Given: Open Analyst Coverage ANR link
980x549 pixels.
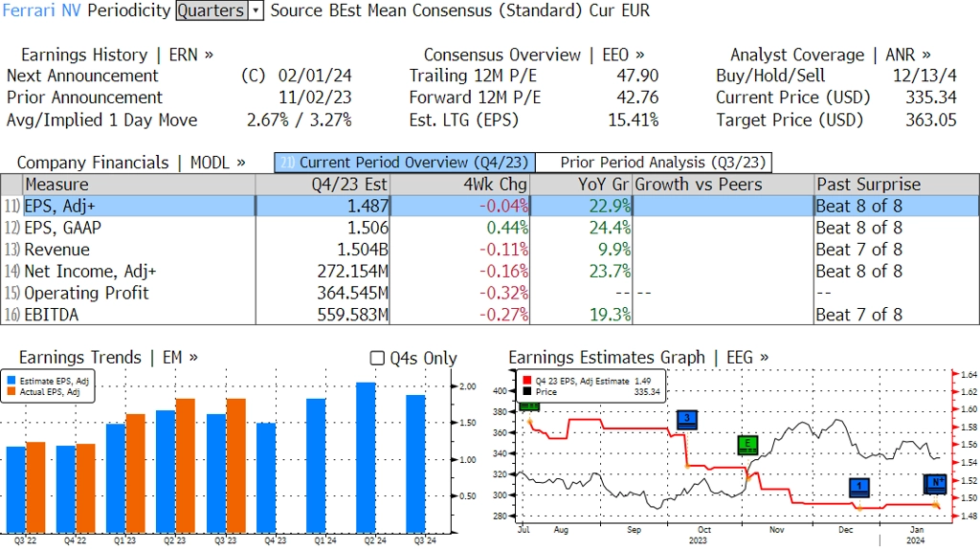Looking at the screenshot, I should [831, 55].
